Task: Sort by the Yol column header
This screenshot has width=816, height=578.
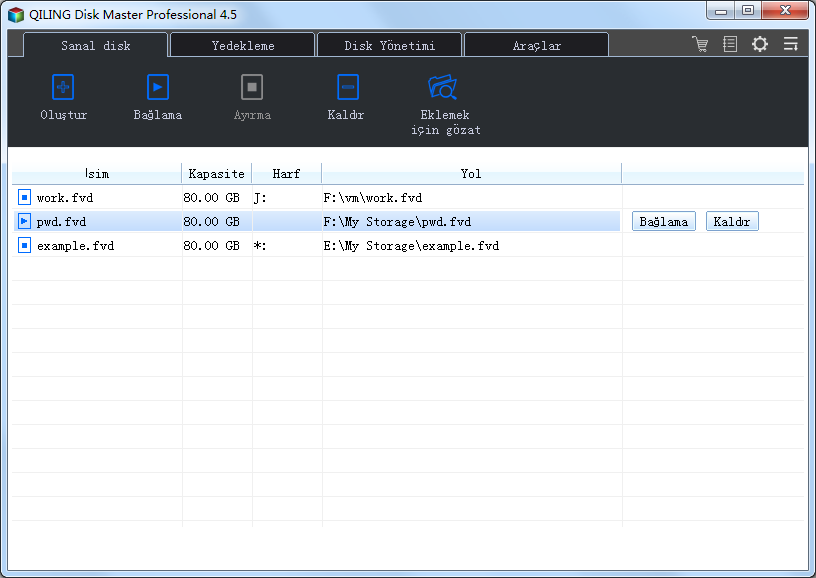Action: [x=471, y=174]
